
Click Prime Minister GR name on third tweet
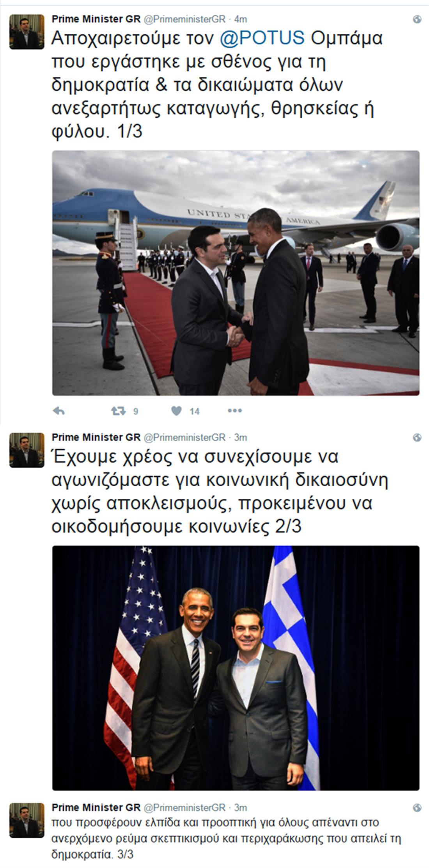click(x=96, y=807)
